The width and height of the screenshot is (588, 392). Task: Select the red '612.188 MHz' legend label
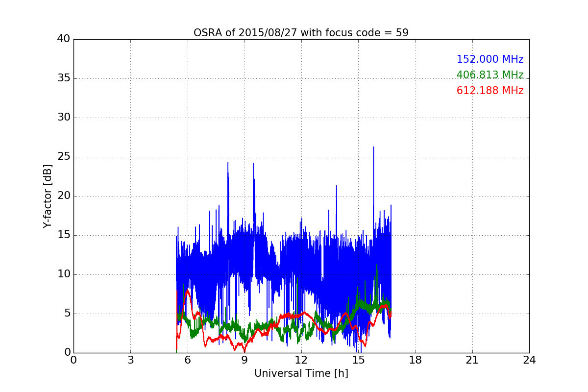point(490,91)
